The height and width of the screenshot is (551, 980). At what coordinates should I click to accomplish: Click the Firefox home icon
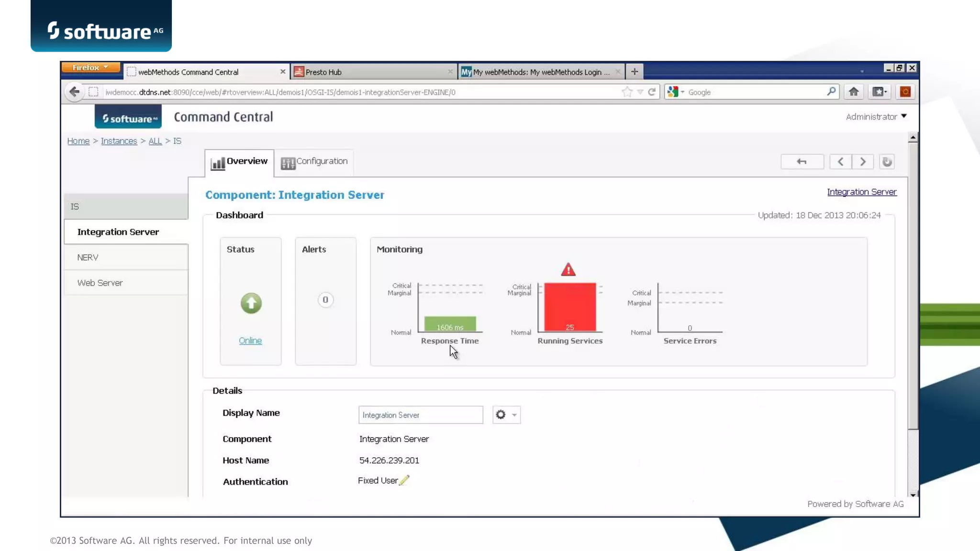point(854,92)
